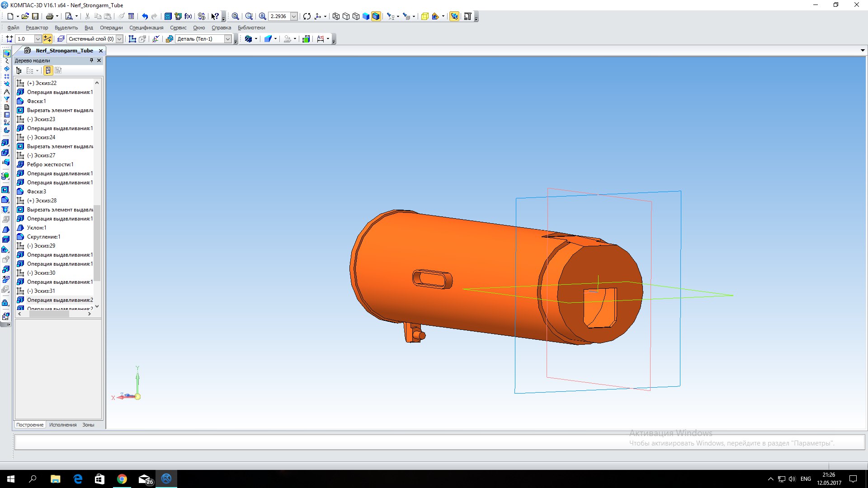Open the Файл menu
Viewport: 868px width, 488px height.
[x=13, y=28]
